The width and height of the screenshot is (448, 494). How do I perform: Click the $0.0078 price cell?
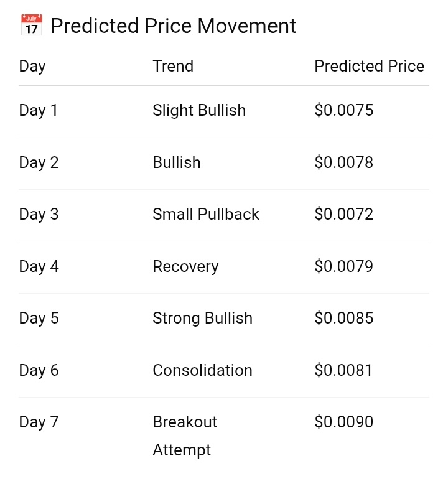(x=344, y=163)
